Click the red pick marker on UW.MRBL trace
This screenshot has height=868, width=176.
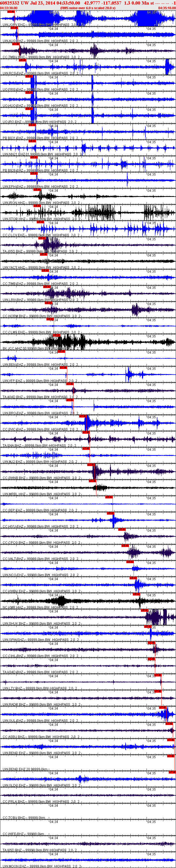pyautogui.click(x=92, y=481)
